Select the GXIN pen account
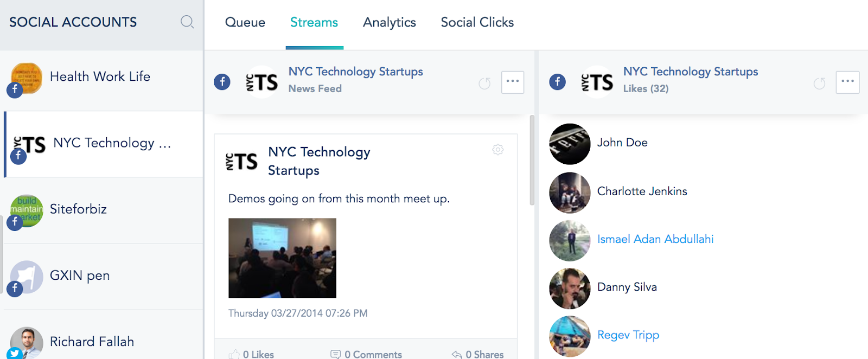868x359 pixels. 103,277
